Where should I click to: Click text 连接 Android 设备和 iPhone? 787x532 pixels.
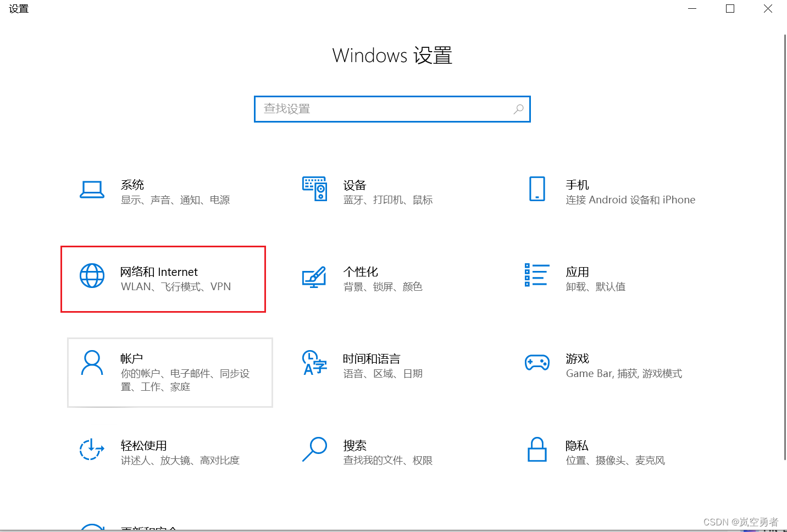tap(631, 200)
